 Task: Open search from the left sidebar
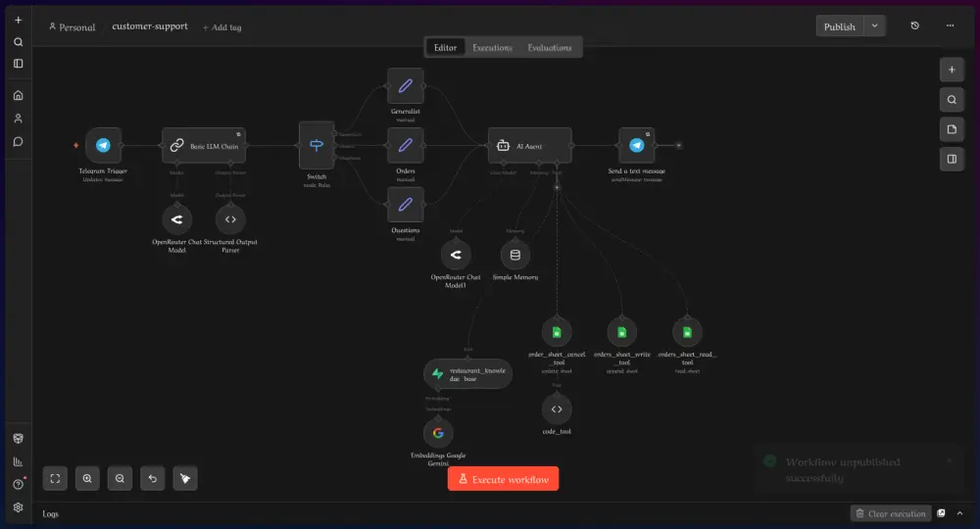pos(18,42)
